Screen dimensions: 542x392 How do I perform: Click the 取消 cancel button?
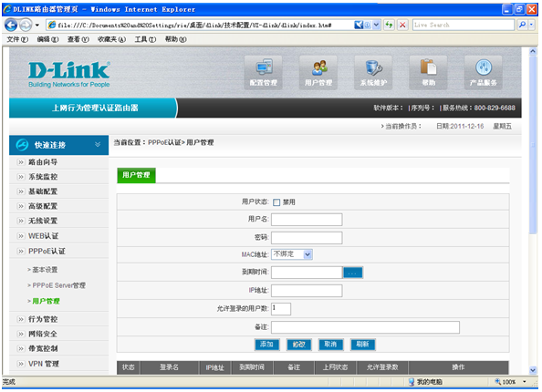[x=331, y=345]
